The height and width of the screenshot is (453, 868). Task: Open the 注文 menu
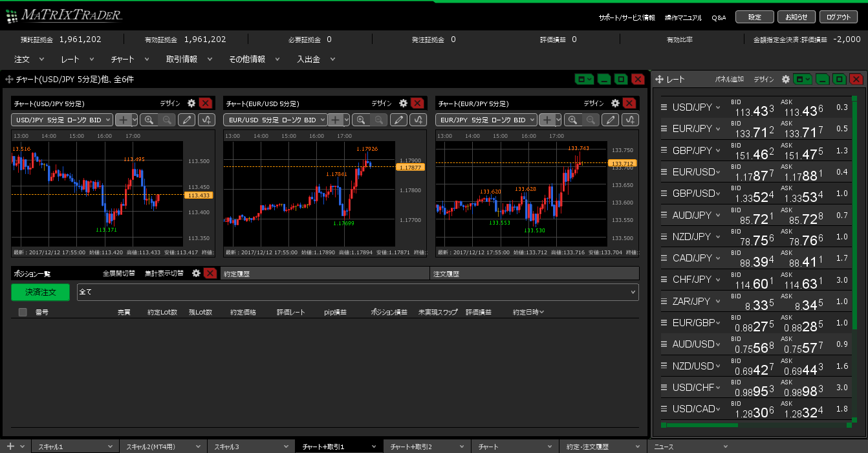click(29, 59)
